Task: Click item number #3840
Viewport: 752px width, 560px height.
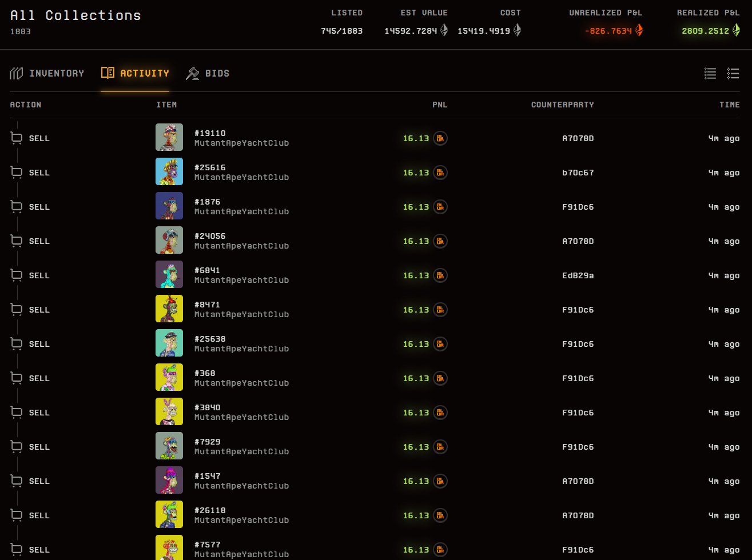Action: click(207, 407)
